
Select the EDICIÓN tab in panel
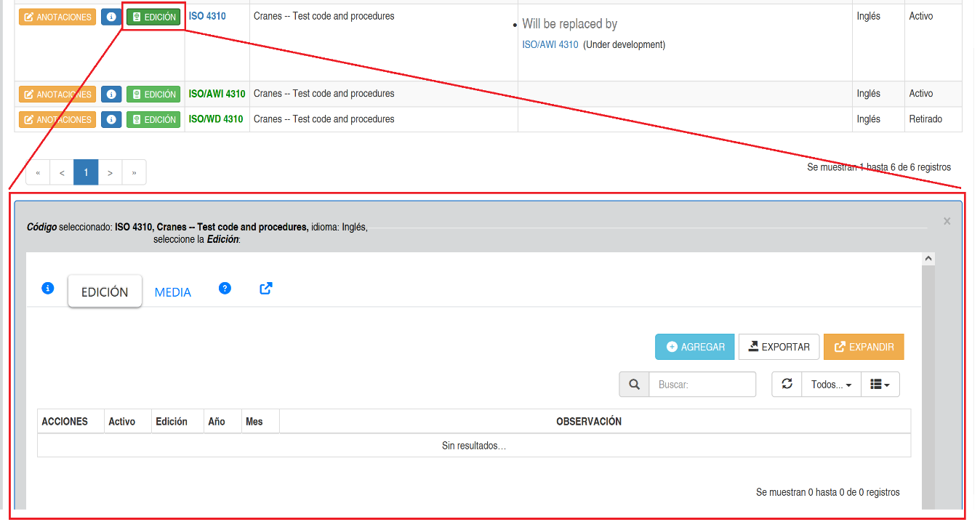pos(105,292)
